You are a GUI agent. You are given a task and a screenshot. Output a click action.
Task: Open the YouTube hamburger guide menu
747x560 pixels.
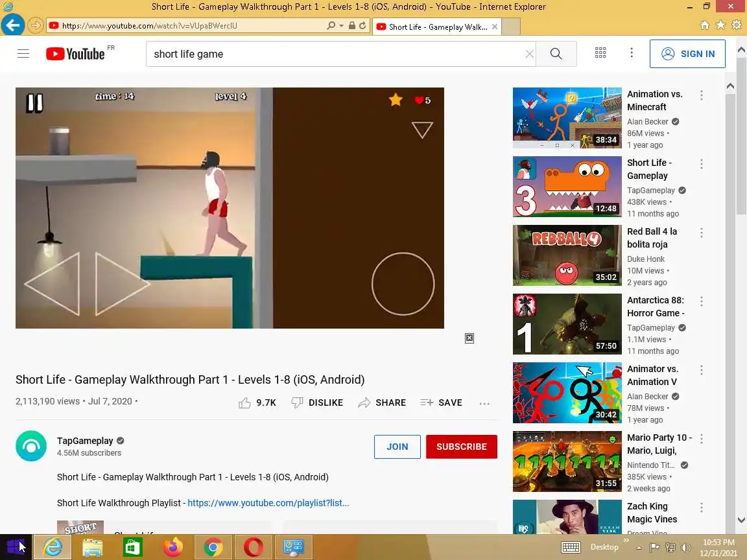tap(23, 53)
